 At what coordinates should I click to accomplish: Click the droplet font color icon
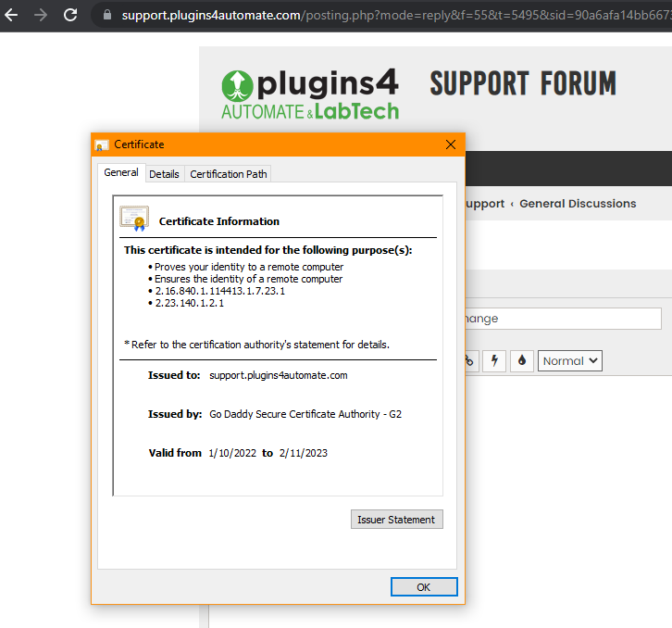(521, 360)
